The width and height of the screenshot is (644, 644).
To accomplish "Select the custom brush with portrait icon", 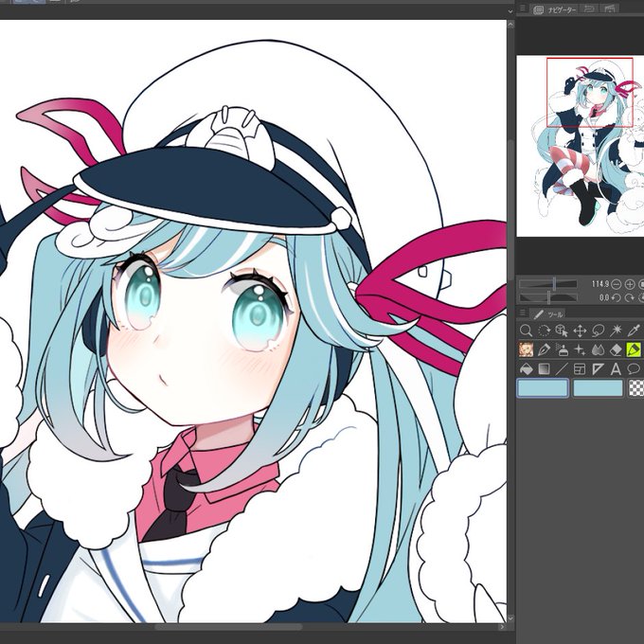I will [526, 349].
